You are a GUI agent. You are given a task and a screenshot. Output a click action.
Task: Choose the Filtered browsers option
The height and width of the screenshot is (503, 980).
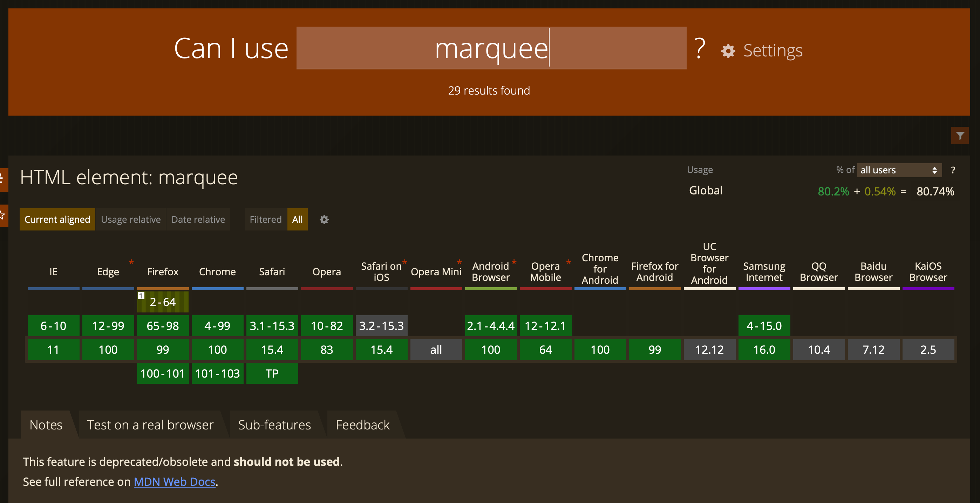point(265,219)
